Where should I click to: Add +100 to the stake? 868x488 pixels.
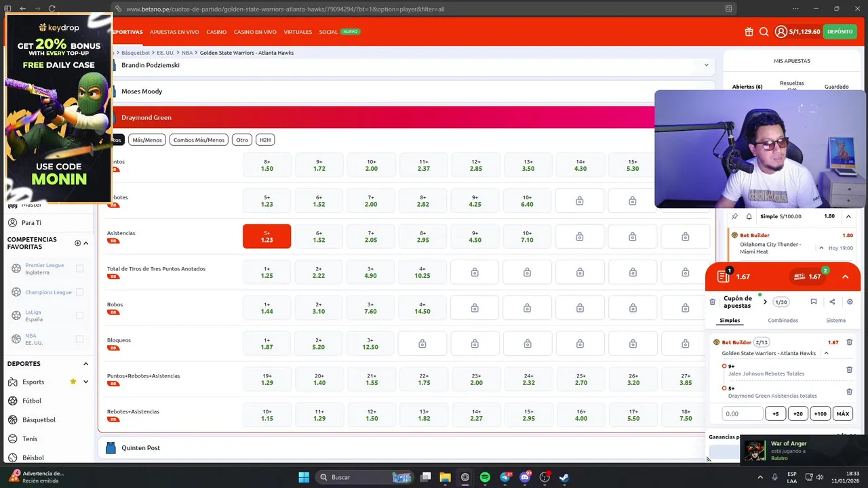[820, 413]
